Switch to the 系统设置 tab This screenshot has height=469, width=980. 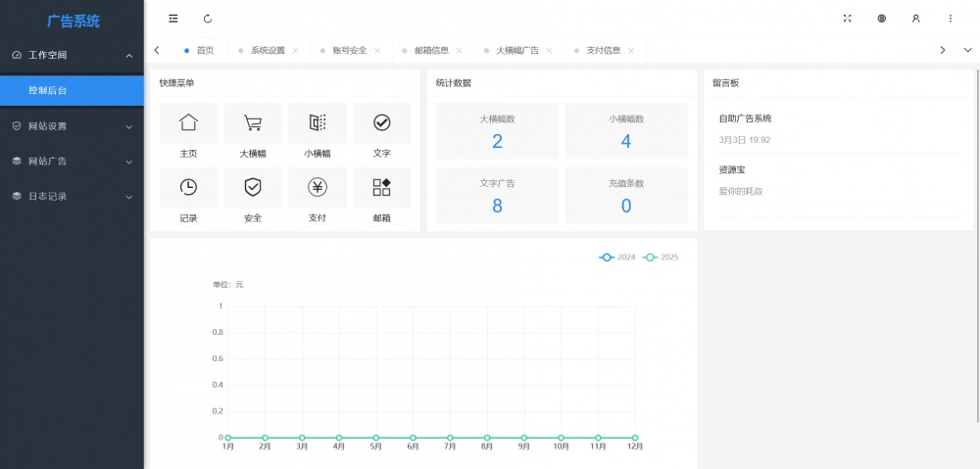[x=267, y=50]
